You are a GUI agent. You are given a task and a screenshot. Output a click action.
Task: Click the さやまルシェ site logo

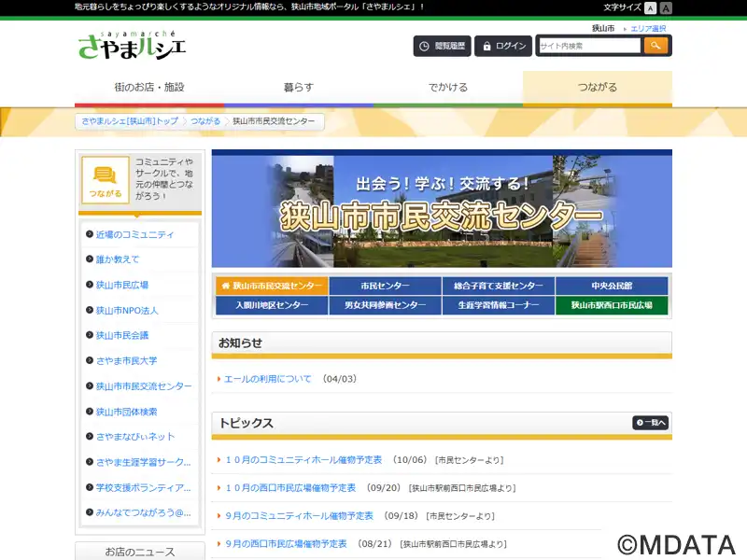(x=132, y=44)
